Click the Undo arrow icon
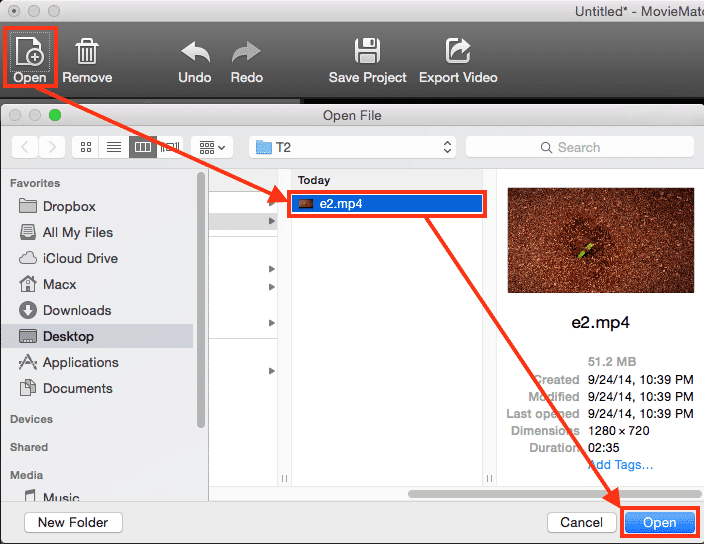704x544 pixels. [195, 52]
